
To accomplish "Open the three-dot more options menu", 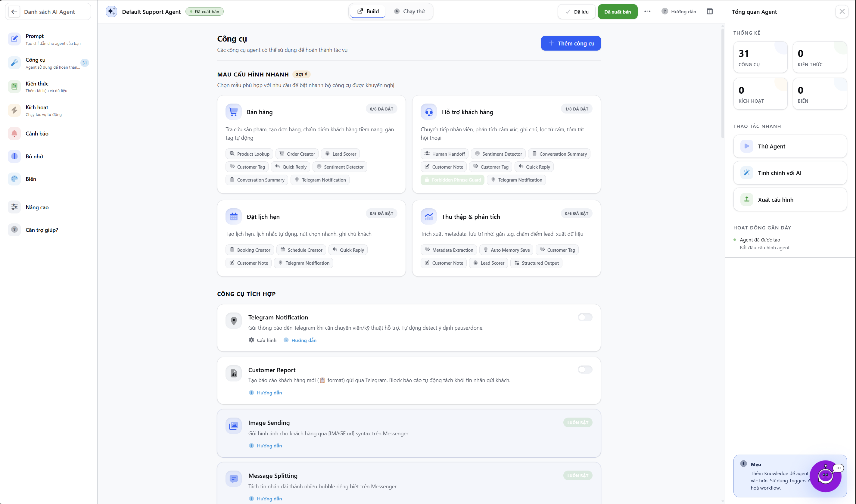I will tap(647, 11).
